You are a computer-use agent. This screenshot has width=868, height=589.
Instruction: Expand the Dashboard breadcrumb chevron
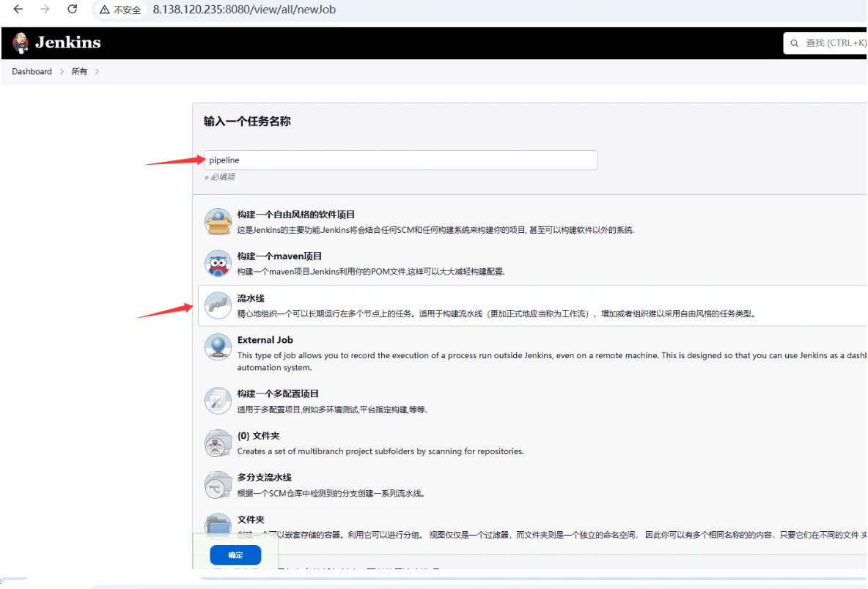coord(62,71)
